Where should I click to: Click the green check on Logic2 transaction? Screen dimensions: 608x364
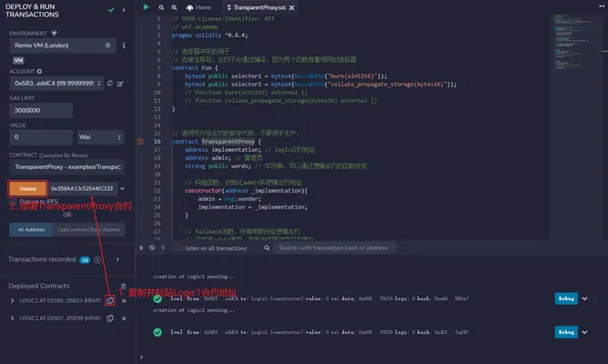pyautogui.click(x=157, y=332)
